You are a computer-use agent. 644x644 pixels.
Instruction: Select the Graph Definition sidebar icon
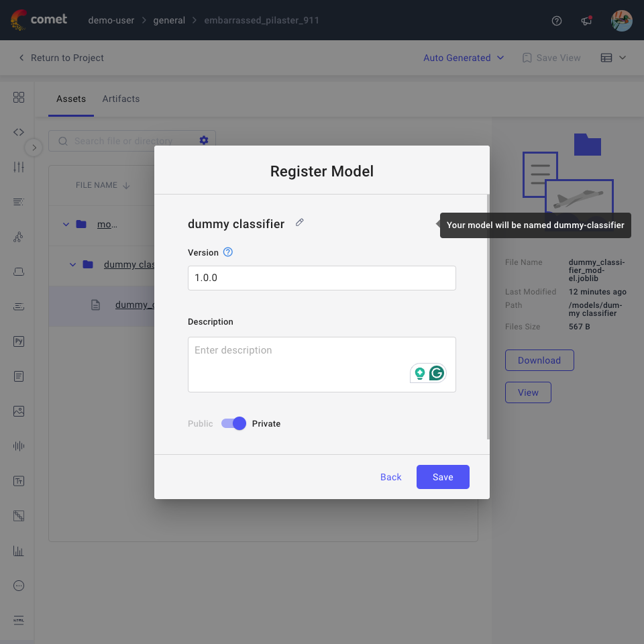tap(18, 237)
